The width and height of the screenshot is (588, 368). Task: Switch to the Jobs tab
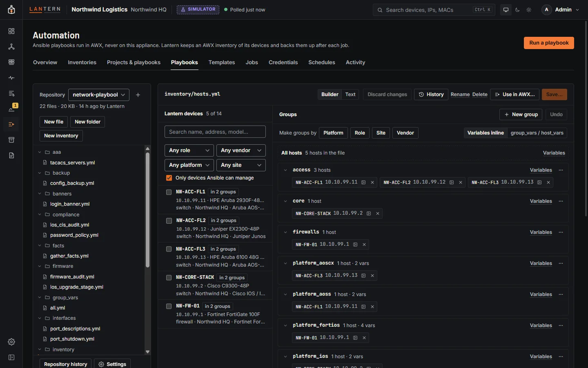click(x=252, y=63)
